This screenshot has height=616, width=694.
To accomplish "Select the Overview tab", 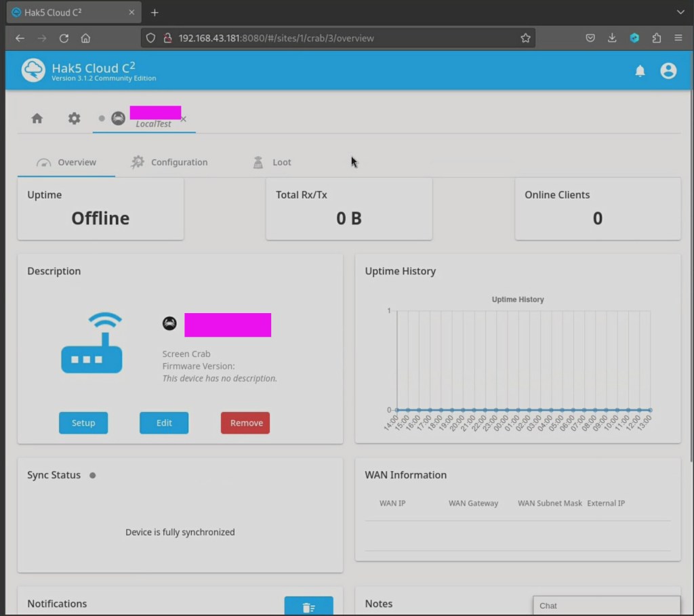I will (66, 163).
